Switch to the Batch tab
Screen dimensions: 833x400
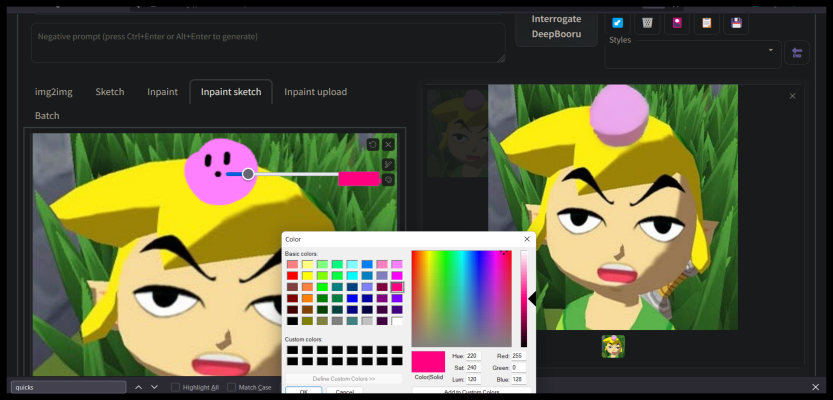point(47,116)
